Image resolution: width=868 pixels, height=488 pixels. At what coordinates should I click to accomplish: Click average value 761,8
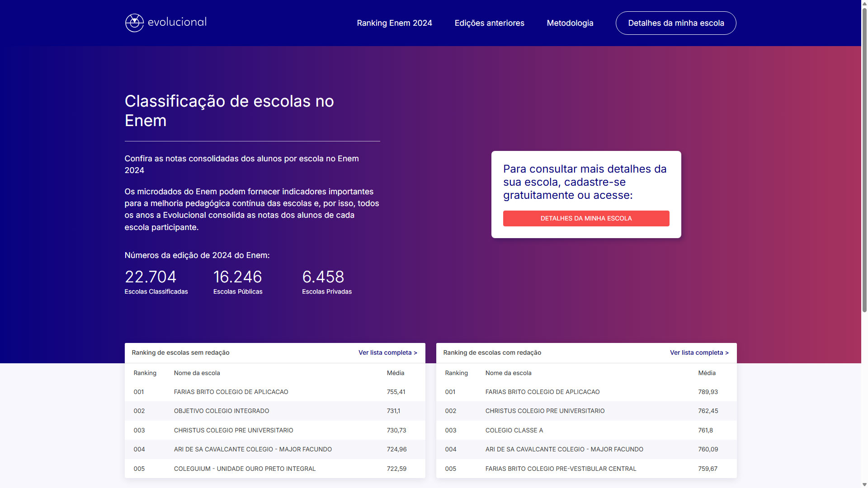tap(705, 430)
